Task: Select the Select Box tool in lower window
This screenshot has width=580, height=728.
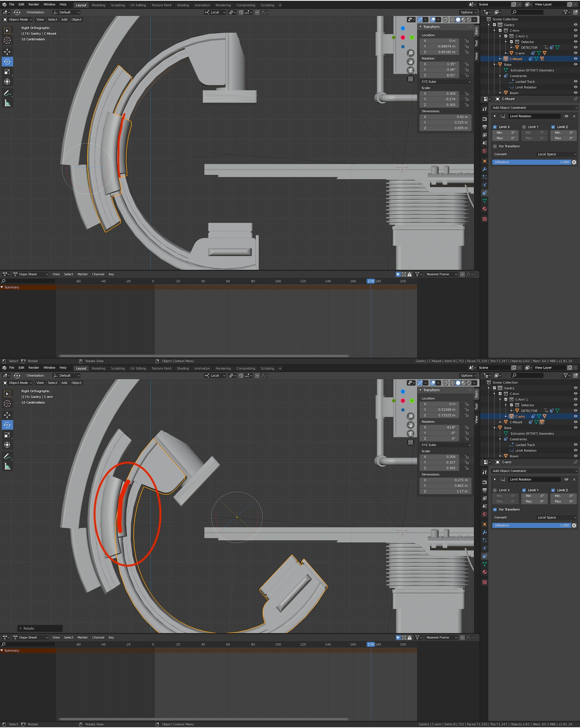Action: 7,394
